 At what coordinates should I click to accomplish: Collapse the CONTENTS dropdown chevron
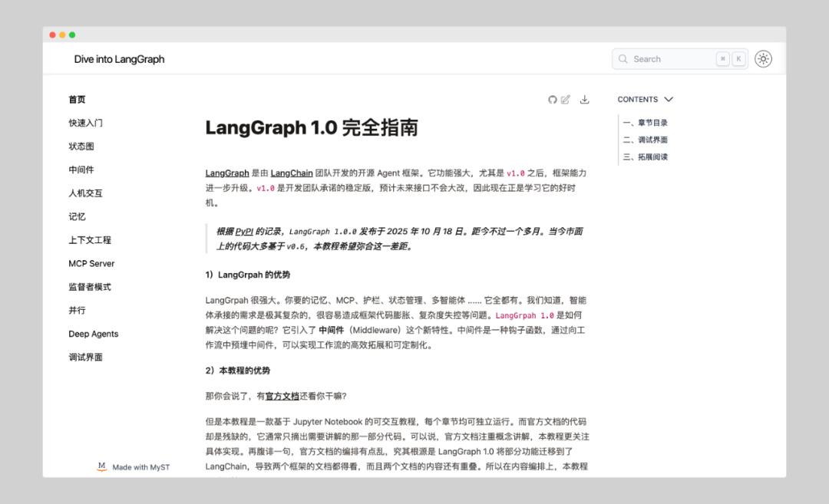(669, 99)
